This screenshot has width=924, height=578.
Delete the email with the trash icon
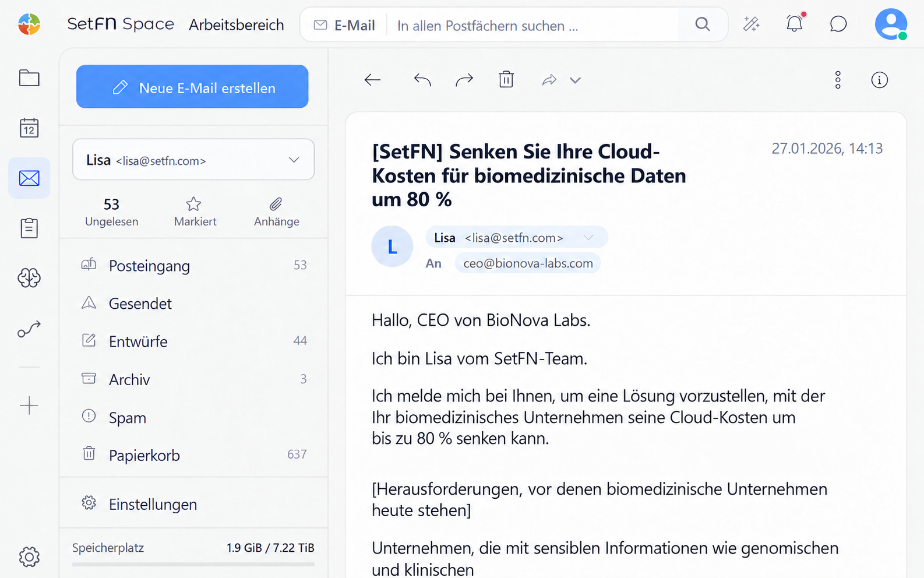(x=506, y=79)
